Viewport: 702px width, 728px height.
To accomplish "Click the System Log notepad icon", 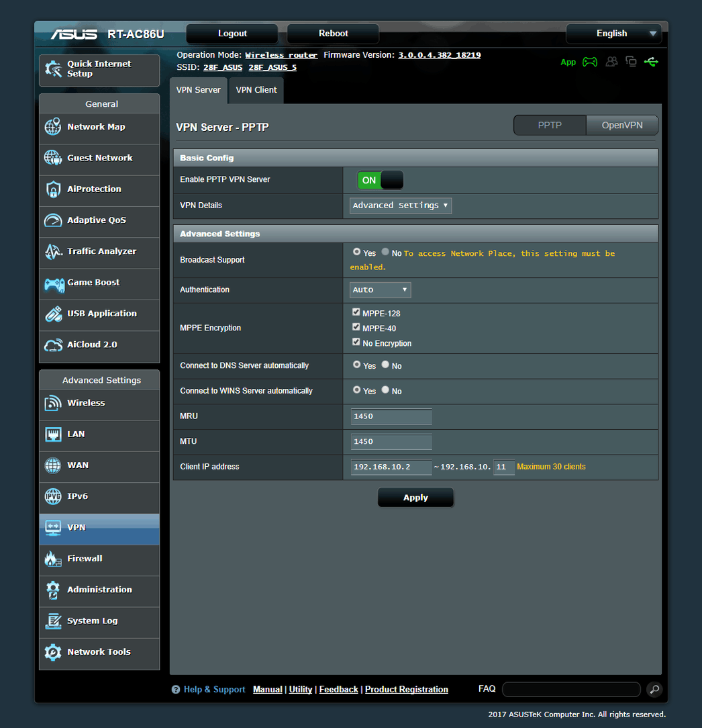I will [x=53, y=621].
